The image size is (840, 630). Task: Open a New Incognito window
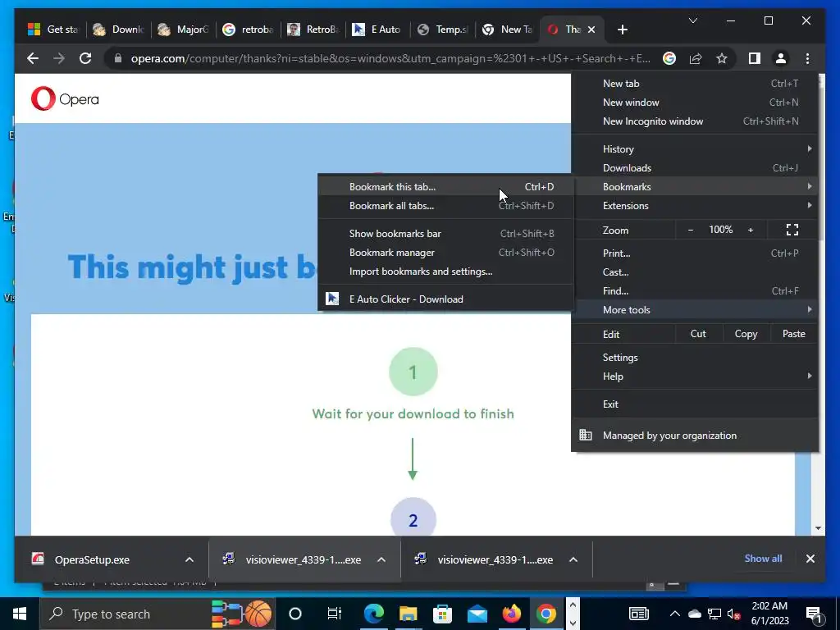tap(695, 121)
